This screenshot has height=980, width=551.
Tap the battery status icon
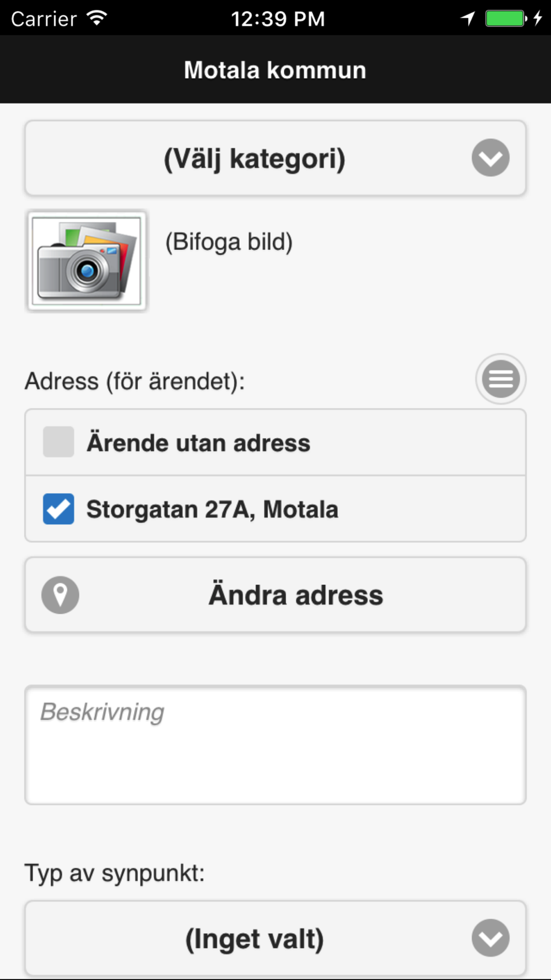[506, 19]
